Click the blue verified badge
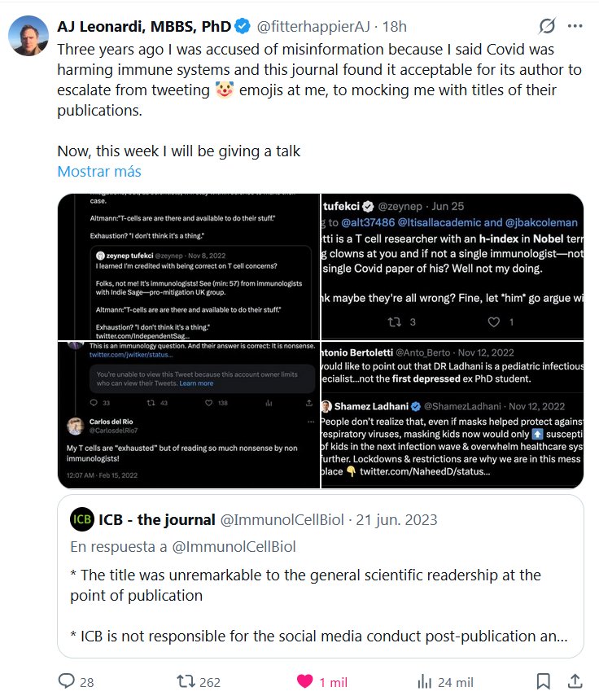The image size is (599, 700). coord(243,27)
